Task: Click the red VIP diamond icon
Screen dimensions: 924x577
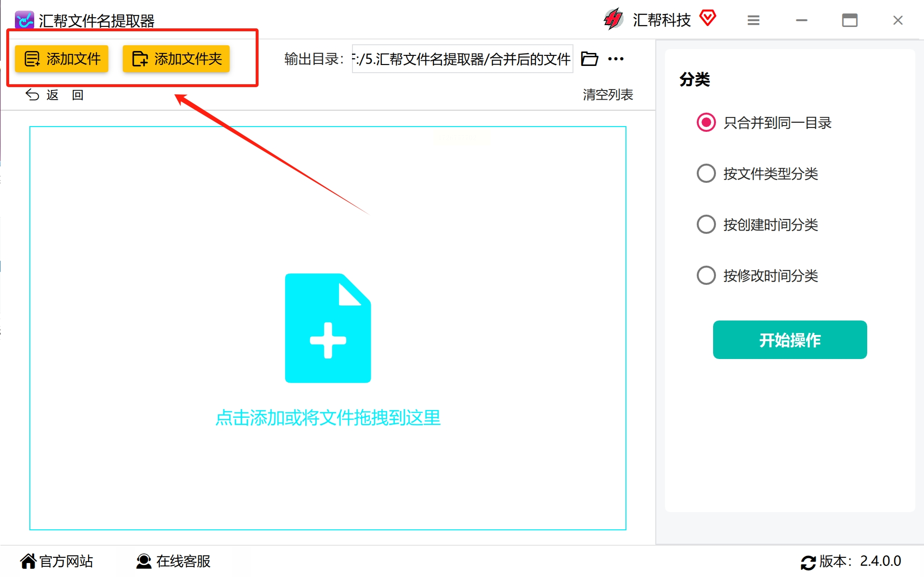Action: (707, 18)
